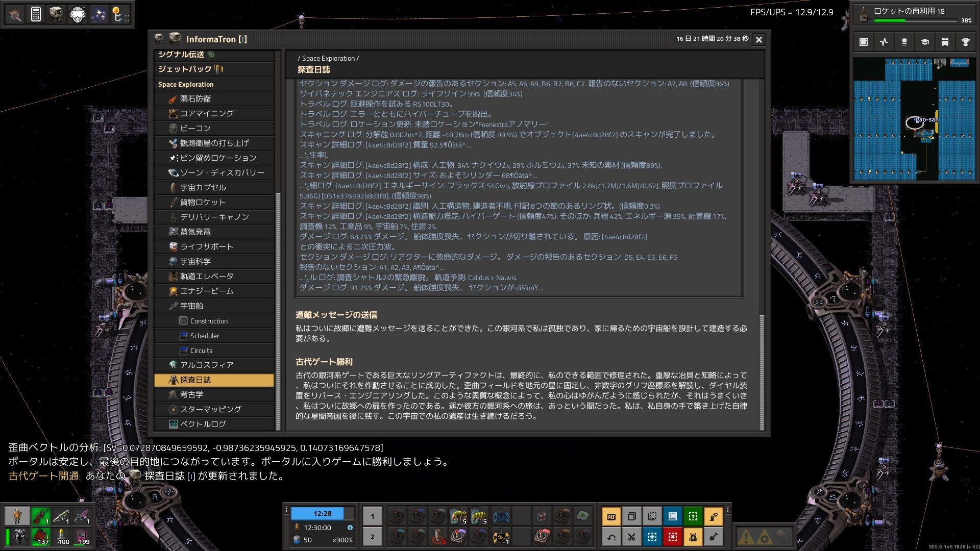The image size is (980, 551).
Task: Click the 12:28 time progress bar
Action: [322, 513]
